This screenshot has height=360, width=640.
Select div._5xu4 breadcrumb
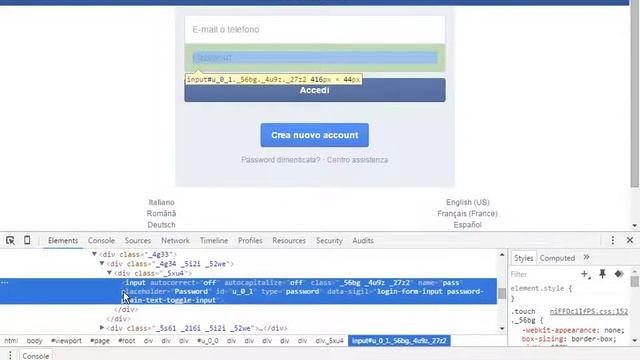click(x=329, y=340)
